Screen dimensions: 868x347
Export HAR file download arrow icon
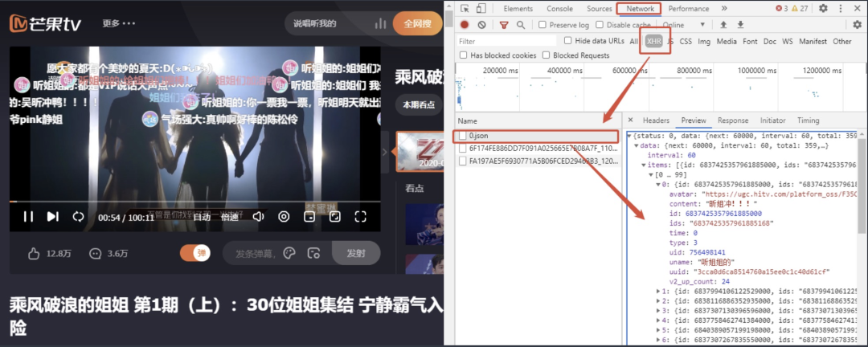click(x=740, y=24)
